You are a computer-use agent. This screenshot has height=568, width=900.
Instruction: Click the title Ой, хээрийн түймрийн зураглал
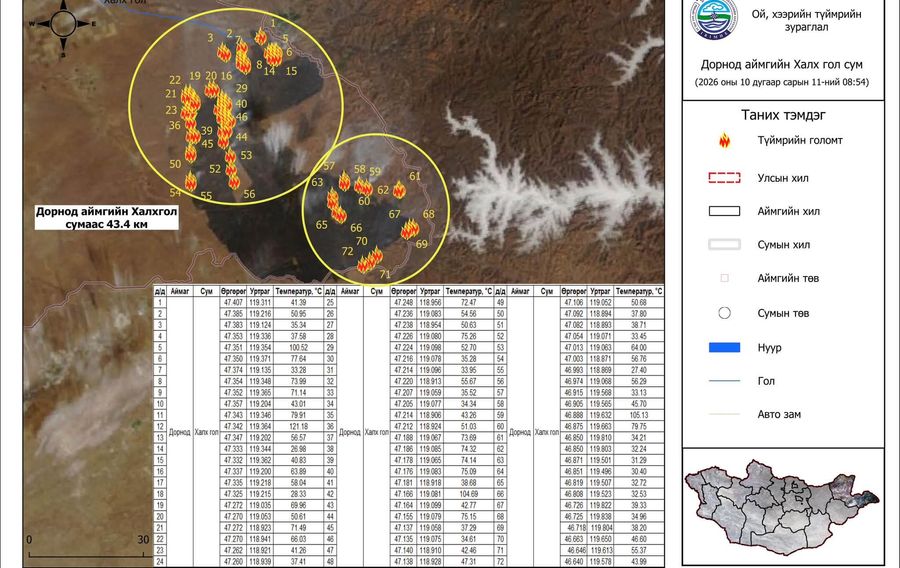(806, 21)
